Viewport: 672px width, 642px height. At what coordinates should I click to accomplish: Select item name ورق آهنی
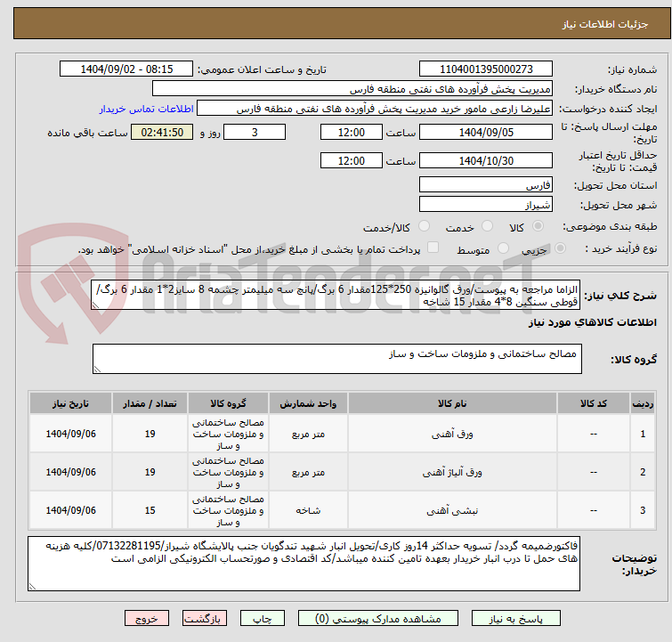452,434
